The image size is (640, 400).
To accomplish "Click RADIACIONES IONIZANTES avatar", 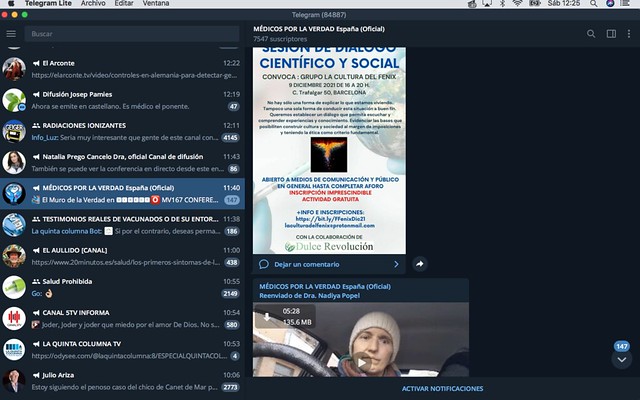I will (14, 131).
